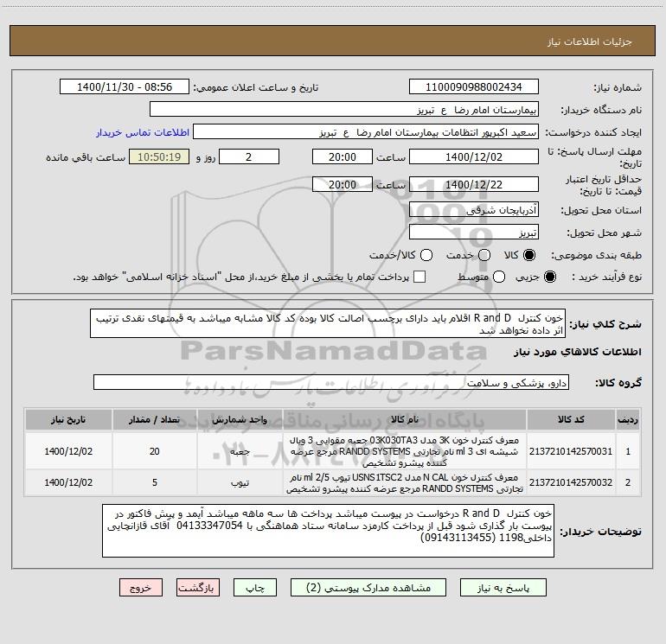Click the خروج exit button

[141, 588]
